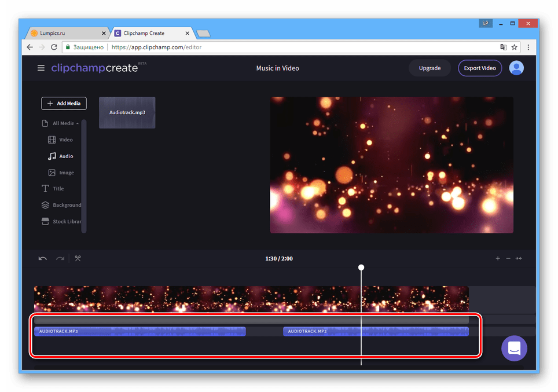Viewport: 558px width, 392px height.
Task: Open the chat support bubble
Action: tap(514, 348)
